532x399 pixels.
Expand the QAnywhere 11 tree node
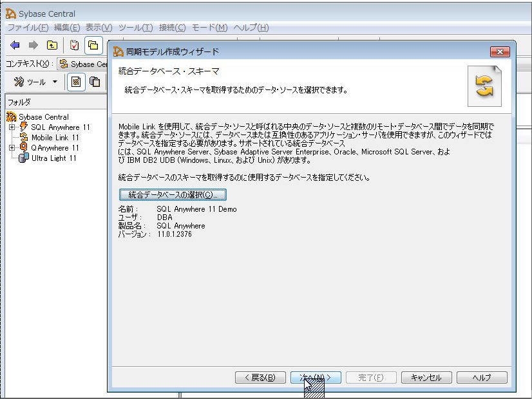pos(12,148)
